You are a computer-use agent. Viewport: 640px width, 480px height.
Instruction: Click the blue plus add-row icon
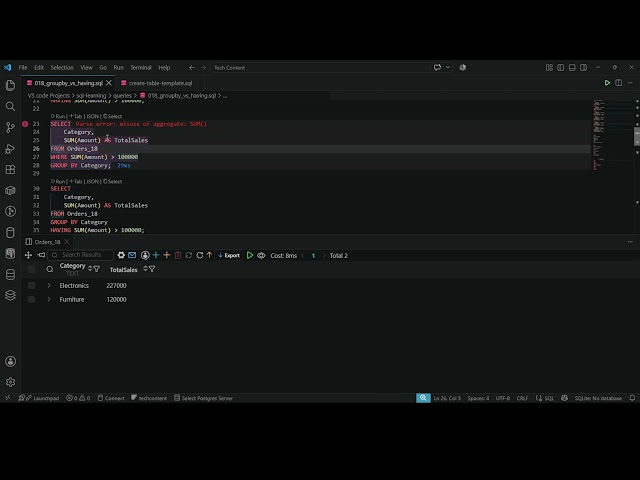tap(156, 255)
